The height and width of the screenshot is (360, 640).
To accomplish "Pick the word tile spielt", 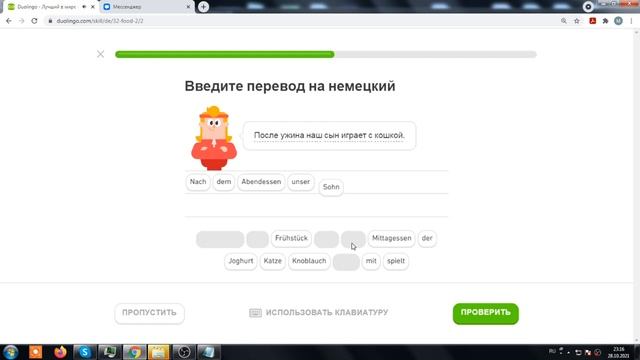I will (x=396, y=261).
